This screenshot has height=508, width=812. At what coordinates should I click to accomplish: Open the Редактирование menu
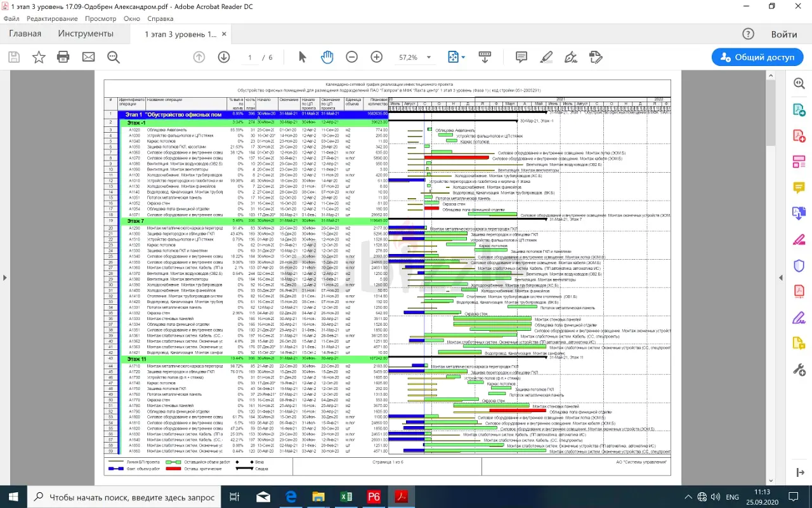tap(52, 18)
